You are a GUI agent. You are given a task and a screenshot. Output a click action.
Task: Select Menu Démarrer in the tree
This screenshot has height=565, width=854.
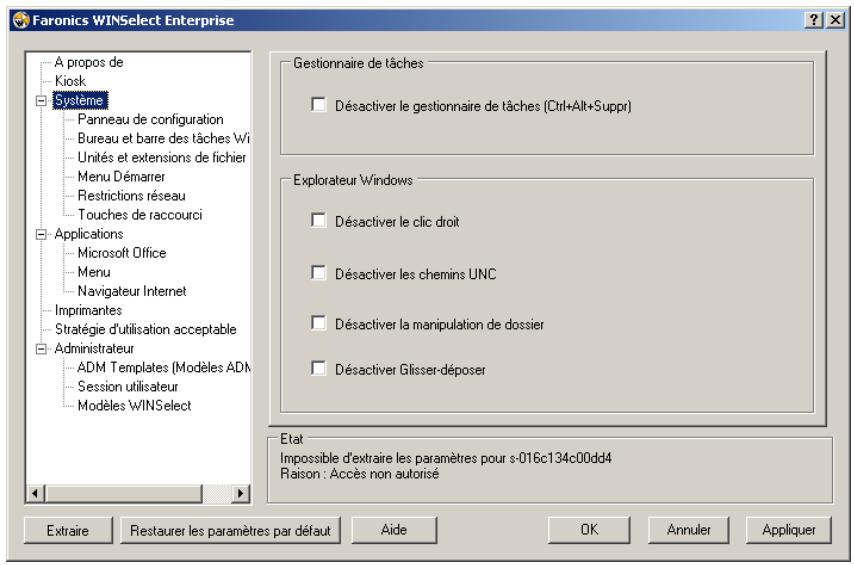121,177
